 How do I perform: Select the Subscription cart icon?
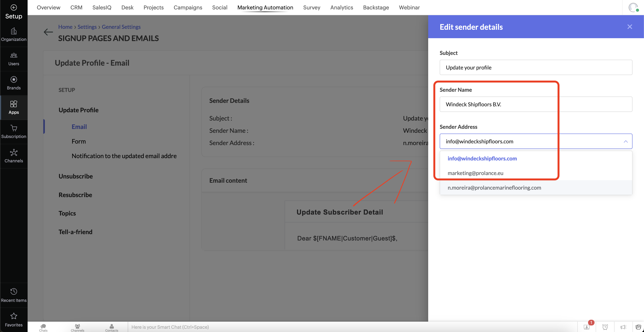tap(13, 128)
